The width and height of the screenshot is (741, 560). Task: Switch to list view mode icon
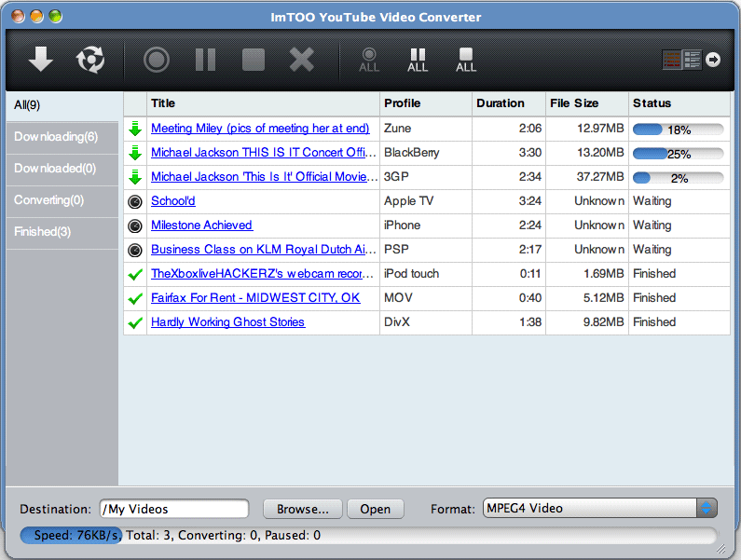(x=693, y=60)
